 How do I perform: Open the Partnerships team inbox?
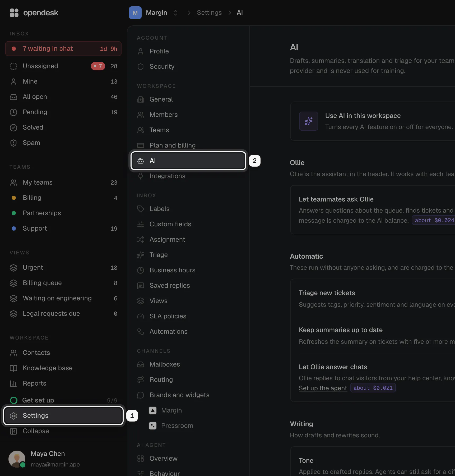[x=63, y=213]
